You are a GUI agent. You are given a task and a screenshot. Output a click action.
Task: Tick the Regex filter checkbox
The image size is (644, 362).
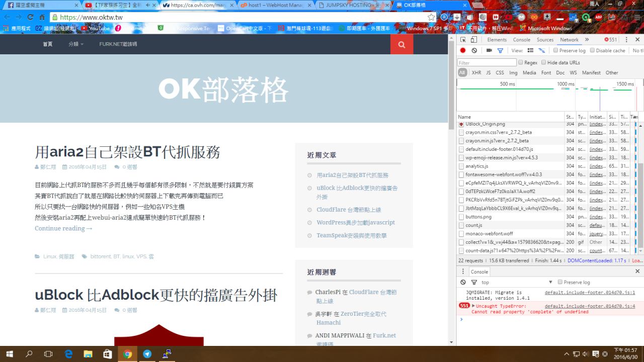[521, 62]
